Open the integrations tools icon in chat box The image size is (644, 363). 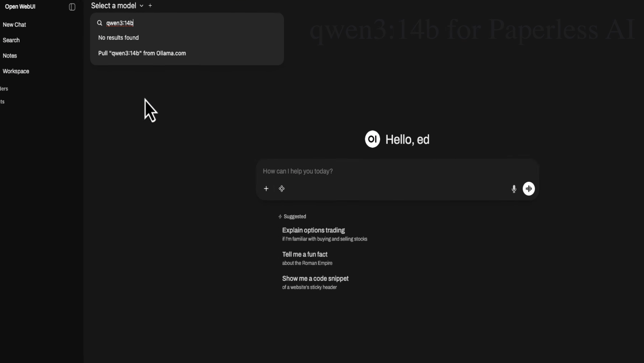[x=282, y=189]
